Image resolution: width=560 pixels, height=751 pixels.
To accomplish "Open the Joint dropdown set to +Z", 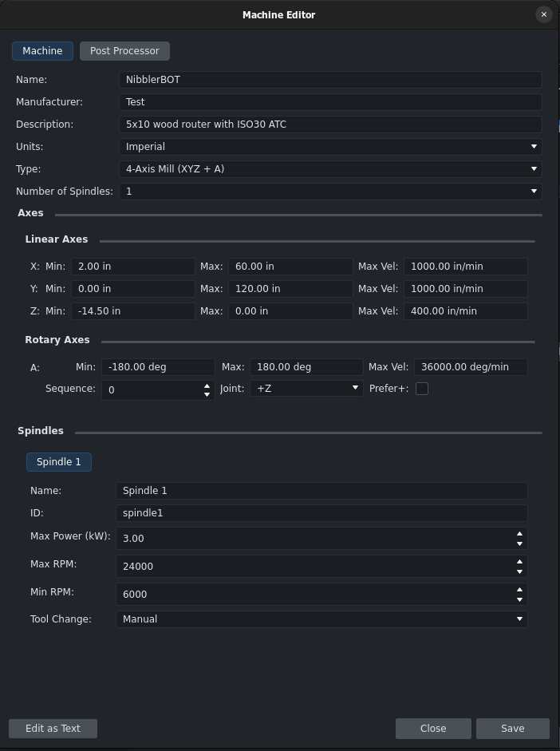I will (x=306, y=389).
